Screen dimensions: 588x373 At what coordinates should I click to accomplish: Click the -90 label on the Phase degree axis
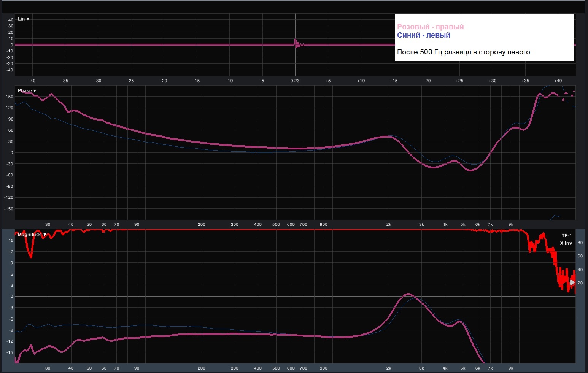(10, 186)
